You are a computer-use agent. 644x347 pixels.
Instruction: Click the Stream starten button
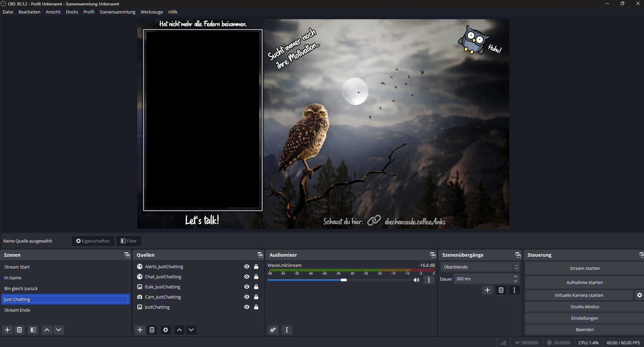click(x=584, y=268)
